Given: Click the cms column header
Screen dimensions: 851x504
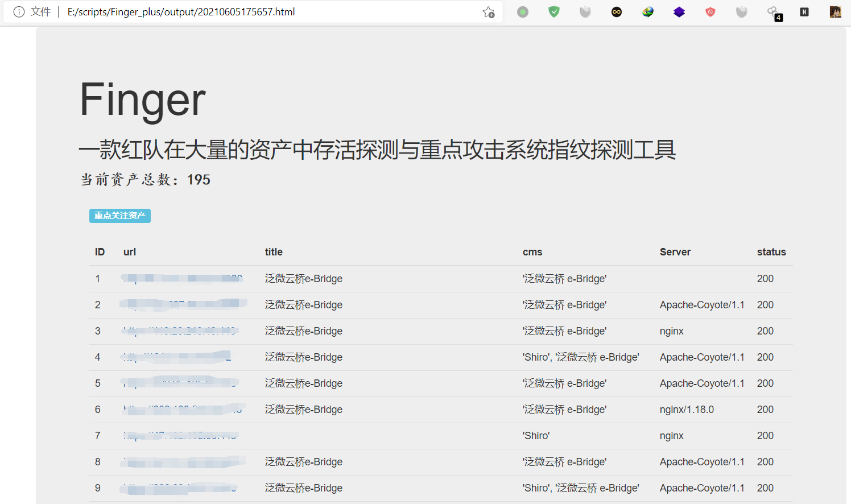Looking at the screenshot, I should [532, 252].
